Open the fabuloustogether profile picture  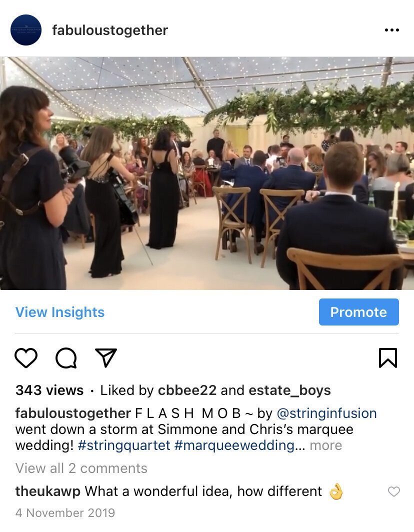(26, 30)
